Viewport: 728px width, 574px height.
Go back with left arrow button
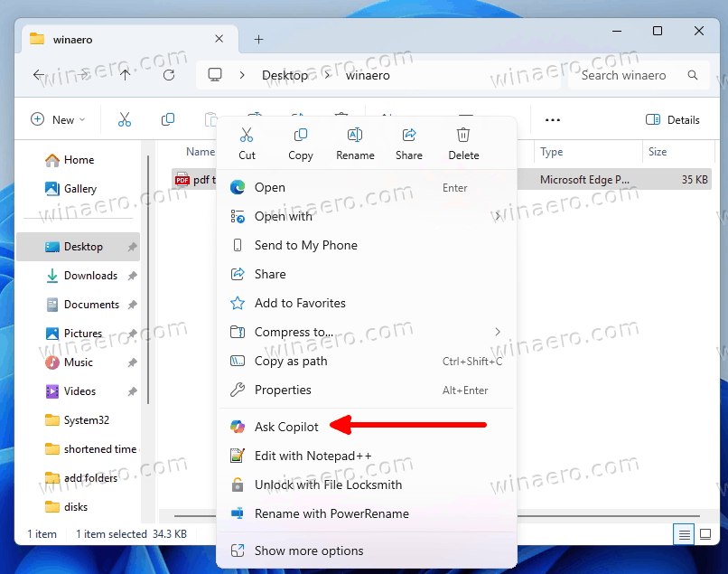[39, 75]
